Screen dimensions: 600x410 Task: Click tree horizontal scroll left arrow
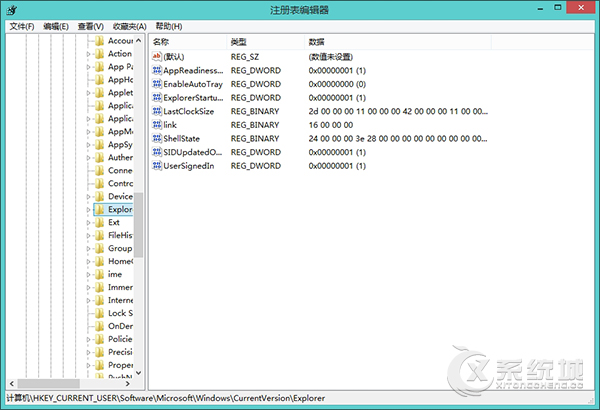coord(11,383)
